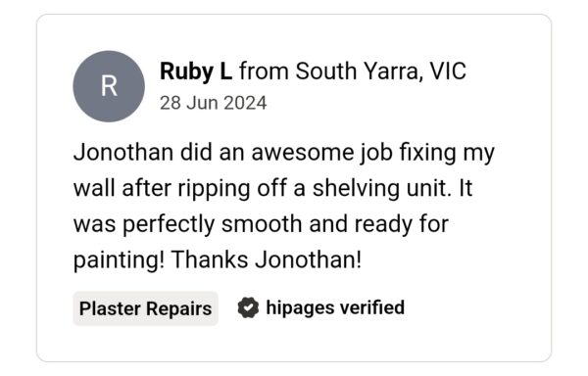Click the Plaster Repairs tag

click(145, 308)
